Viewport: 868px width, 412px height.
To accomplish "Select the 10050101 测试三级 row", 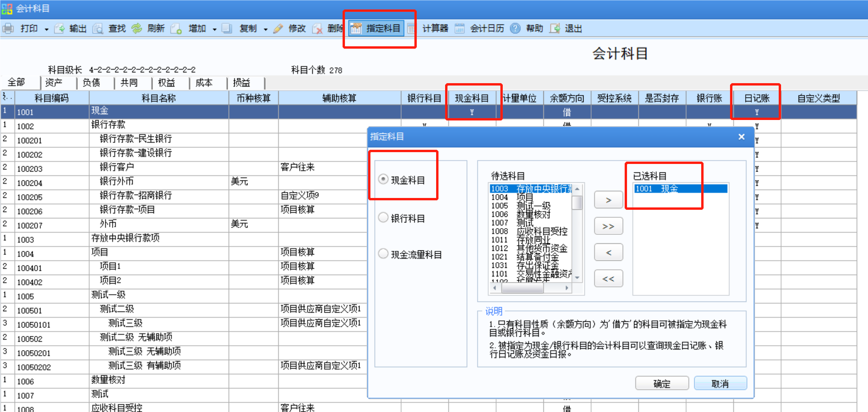I will click(x=184, y=324).
